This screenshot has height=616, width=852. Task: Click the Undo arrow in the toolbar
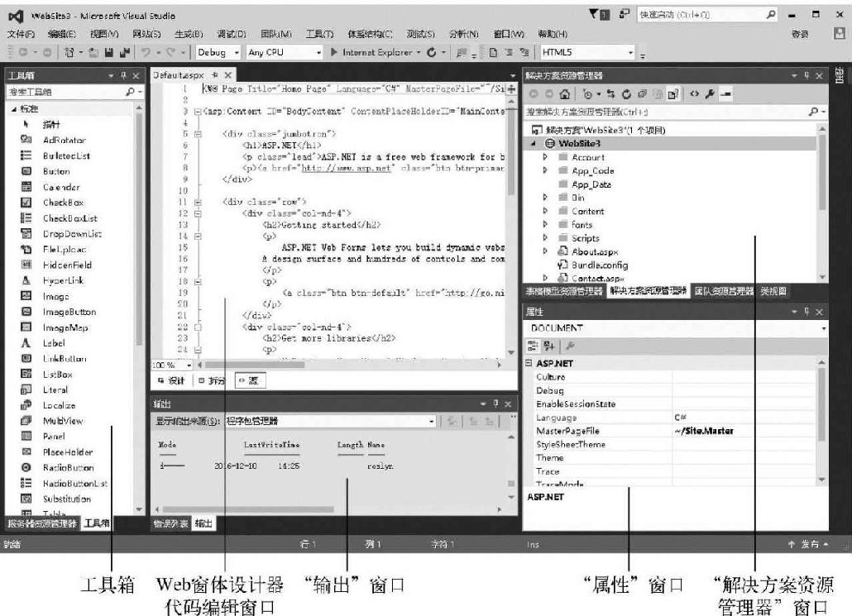(146, 52)
